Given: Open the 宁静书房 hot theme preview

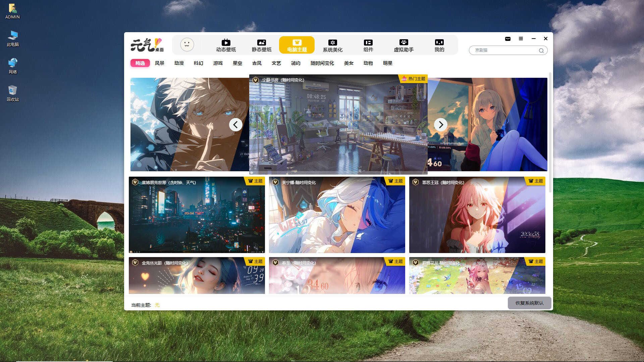Looking at the screenshot, I should click(338, 124).
